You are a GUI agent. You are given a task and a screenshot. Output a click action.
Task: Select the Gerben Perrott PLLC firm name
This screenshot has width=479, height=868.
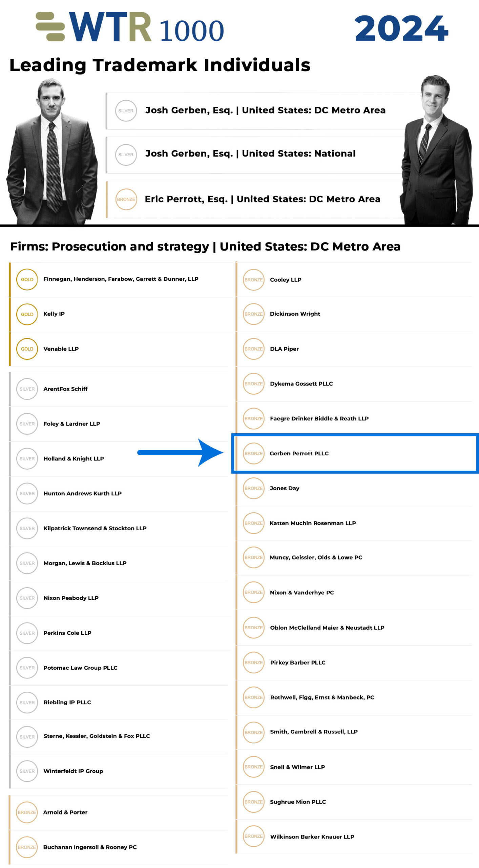tap(299, 453)
